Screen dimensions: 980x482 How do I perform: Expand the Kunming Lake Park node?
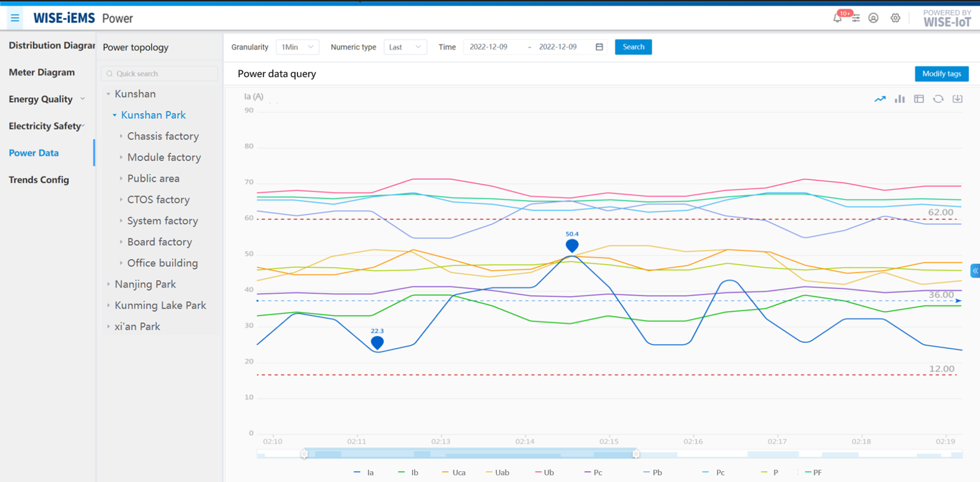pyautogui.click(x=108, y=305)
